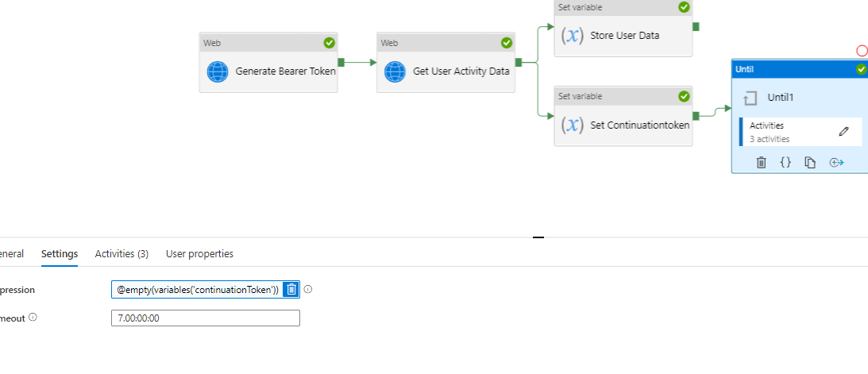Click Store User Data output connector square

696,26
